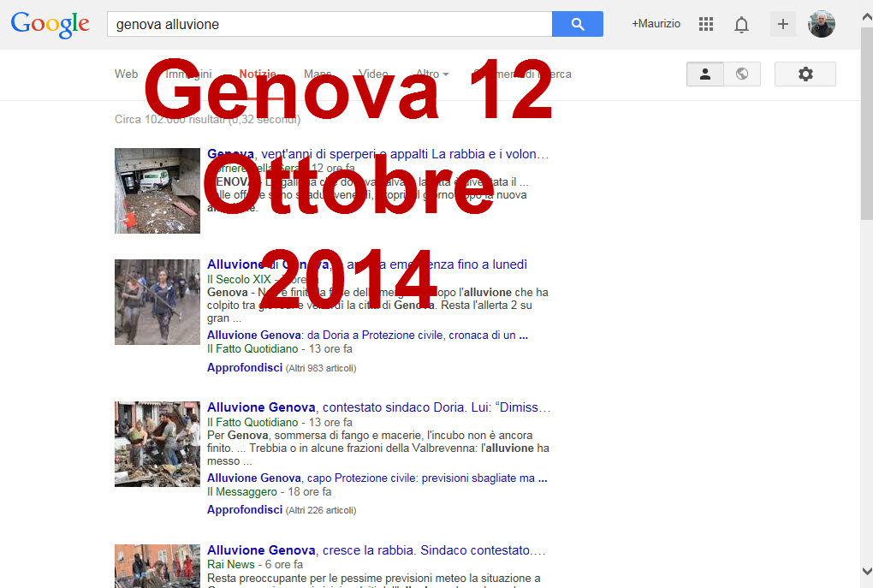
Task: Click the scrollbar down arrow
Action: pyautogui.click(x=866, y=571)
